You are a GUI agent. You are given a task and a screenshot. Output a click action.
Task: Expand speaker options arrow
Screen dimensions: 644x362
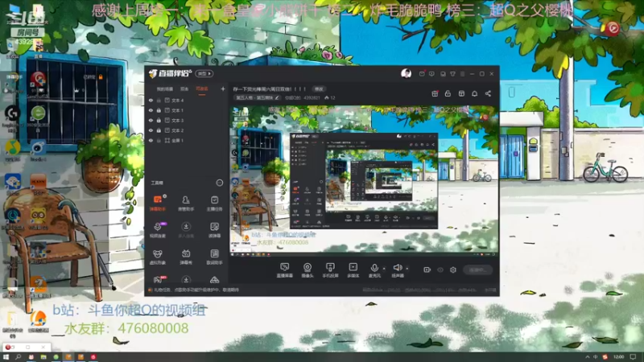[x=407, y=269]
